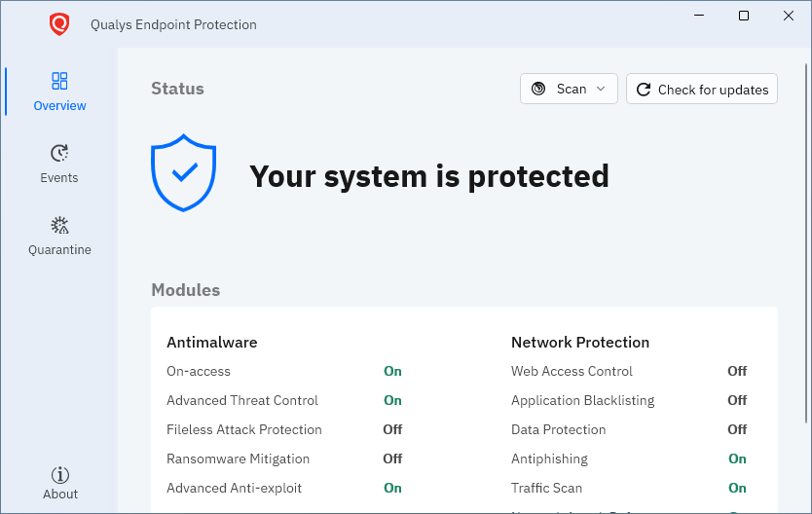Click the Off status for Data Protection
Viewport: 812px width, 514px height.
tap(737, 429)
